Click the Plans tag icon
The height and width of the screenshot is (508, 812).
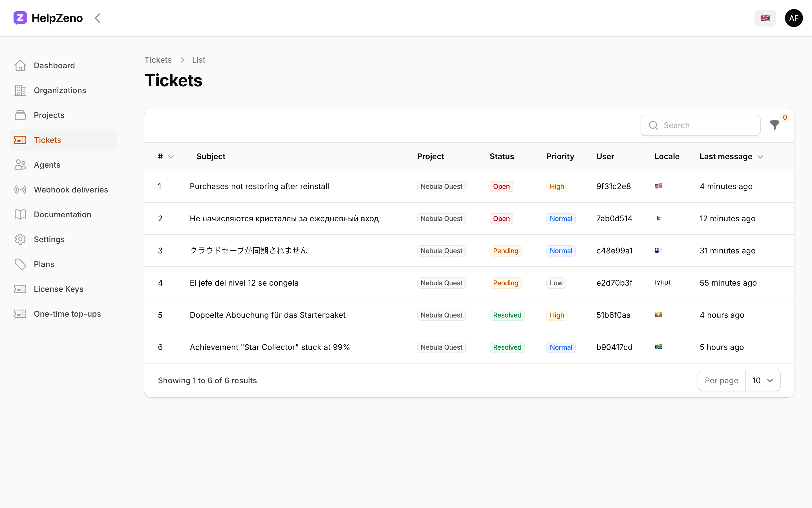(20, 264)
